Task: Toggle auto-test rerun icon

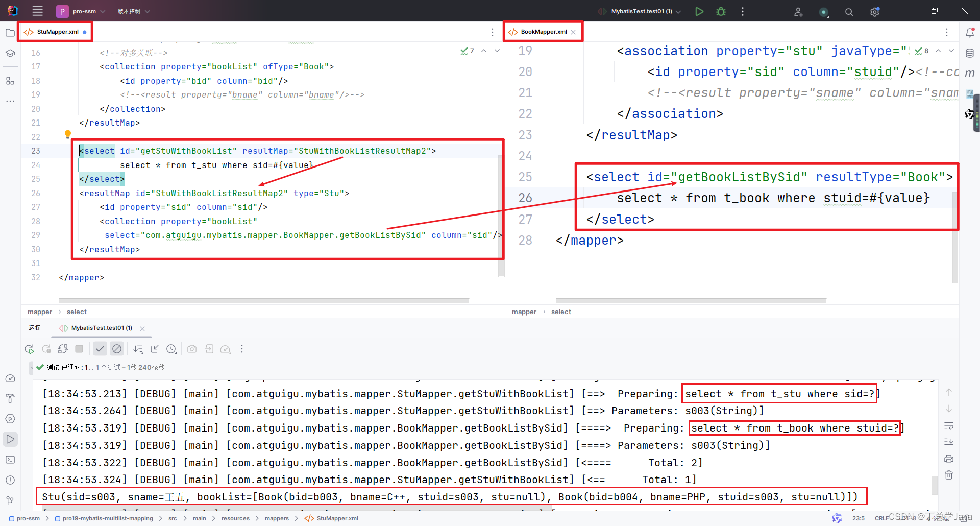Action: coord(63,349)
